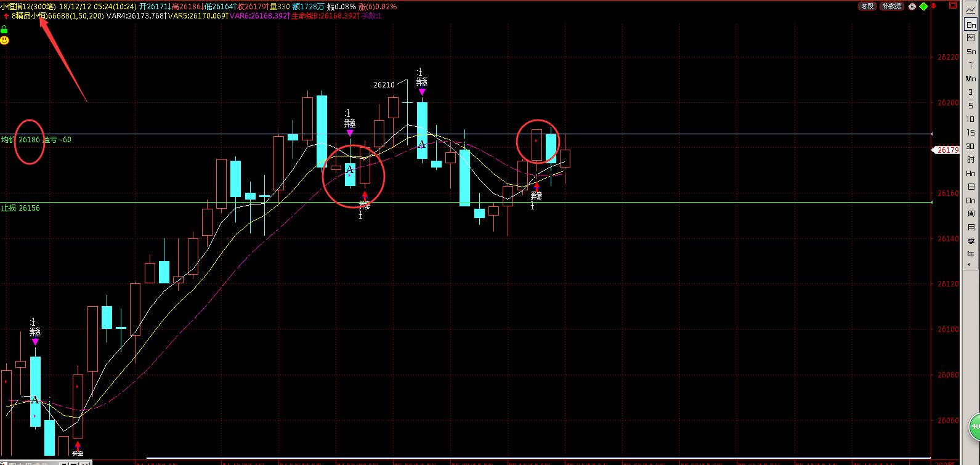Click the green lock icon
980x465 pixels.
(4, 28)
